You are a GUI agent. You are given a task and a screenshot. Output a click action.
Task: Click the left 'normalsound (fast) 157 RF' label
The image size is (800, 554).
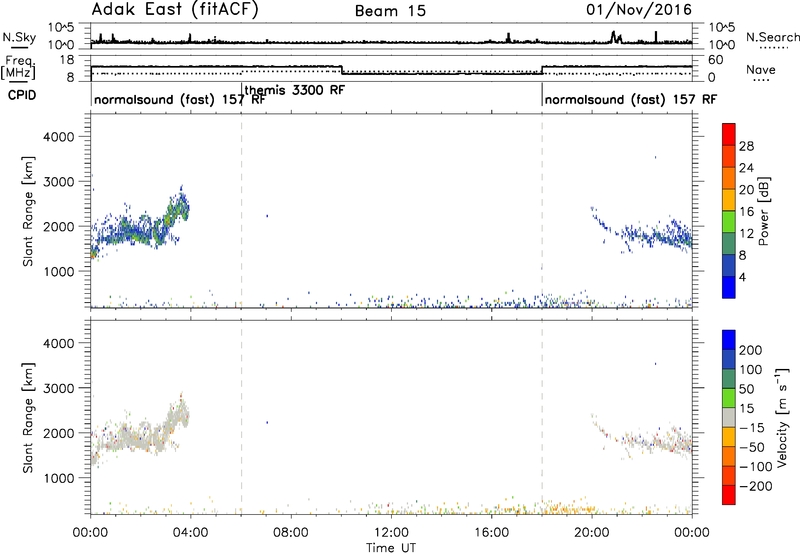click(180, 99)
